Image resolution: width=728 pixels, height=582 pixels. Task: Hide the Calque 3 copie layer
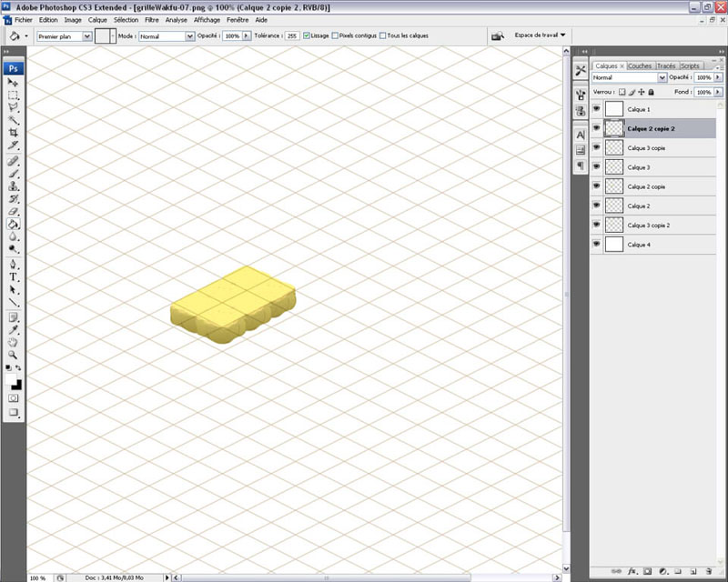click(597, 147)
